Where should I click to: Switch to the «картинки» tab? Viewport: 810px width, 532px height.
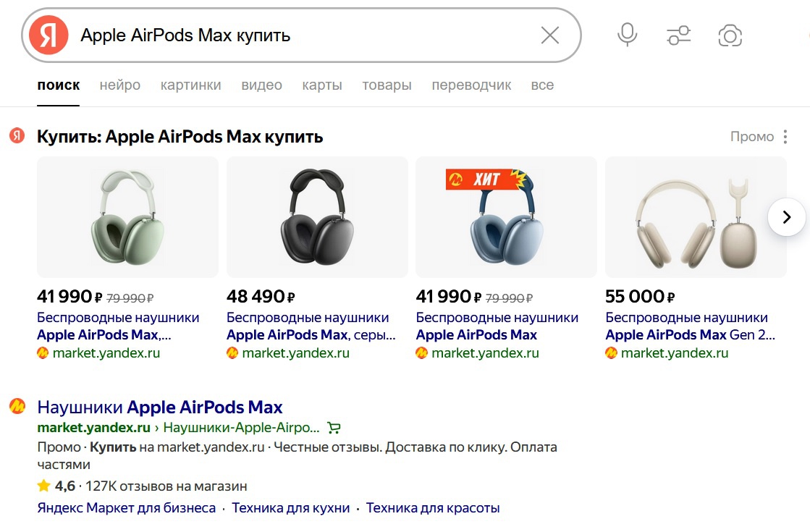pyautogui.click(x=191, y=85)
